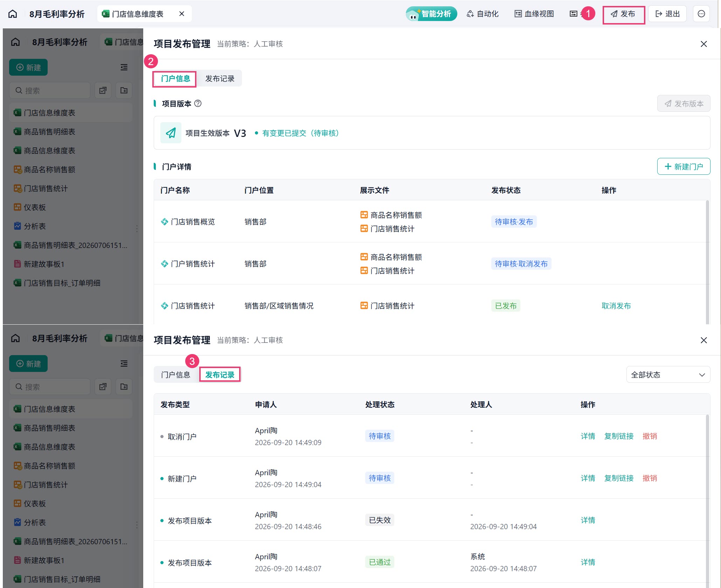Viewport: 721px width, 588px height.
Task: Click 取消发布 for 门店销售统计 portal
Action: [616, 306]
